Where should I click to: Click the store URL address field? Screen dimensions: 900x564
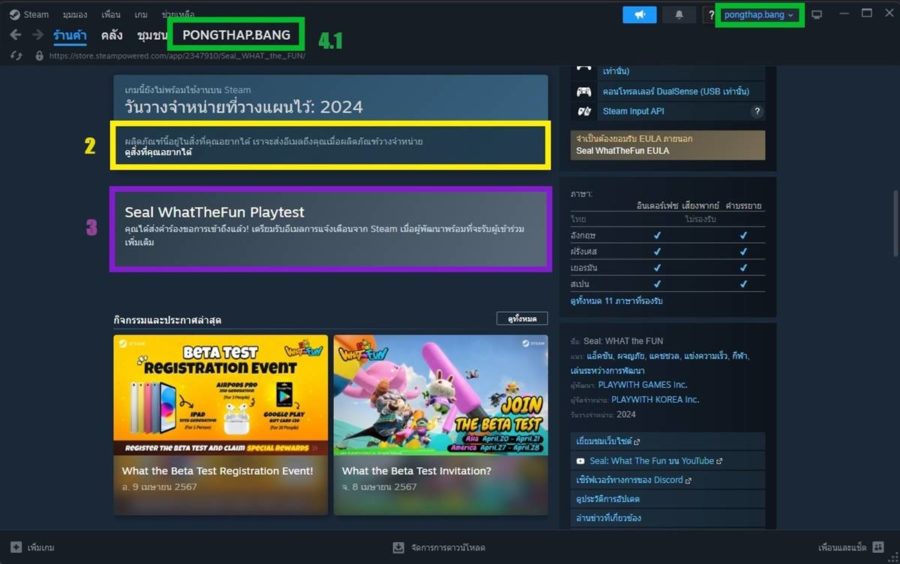click(177, 56)
